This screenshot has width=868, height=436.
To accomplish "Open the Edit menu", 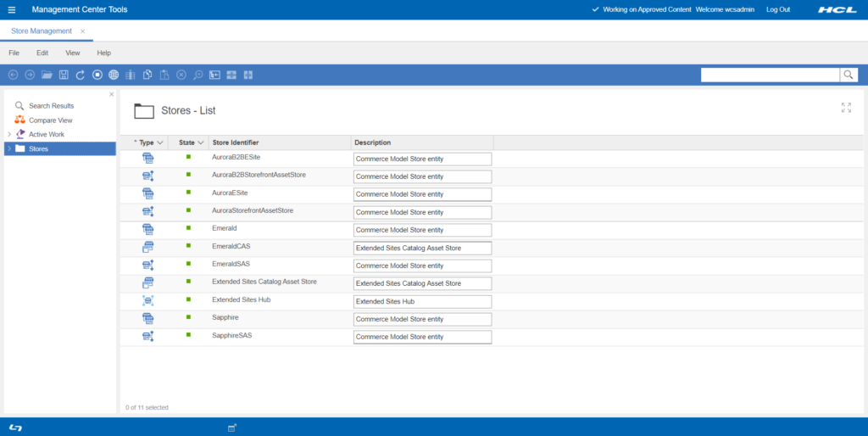I will (42, 53).
